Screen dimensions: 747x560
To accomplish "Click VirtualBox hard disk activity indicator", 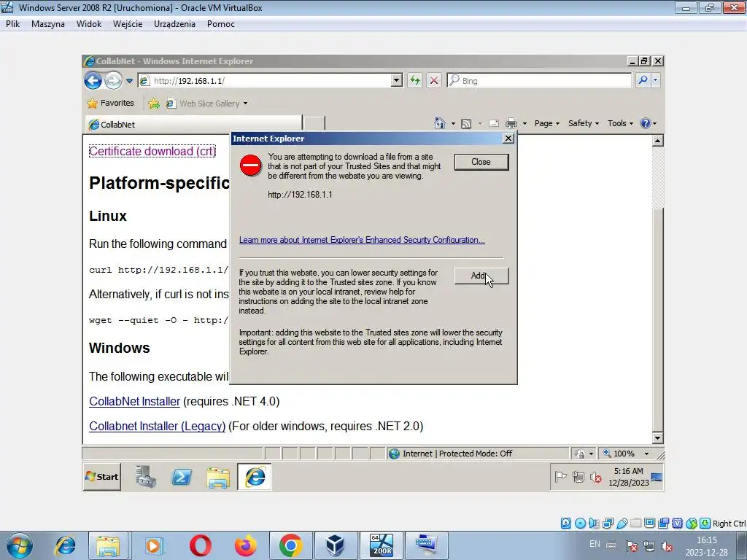I will 565,524.
